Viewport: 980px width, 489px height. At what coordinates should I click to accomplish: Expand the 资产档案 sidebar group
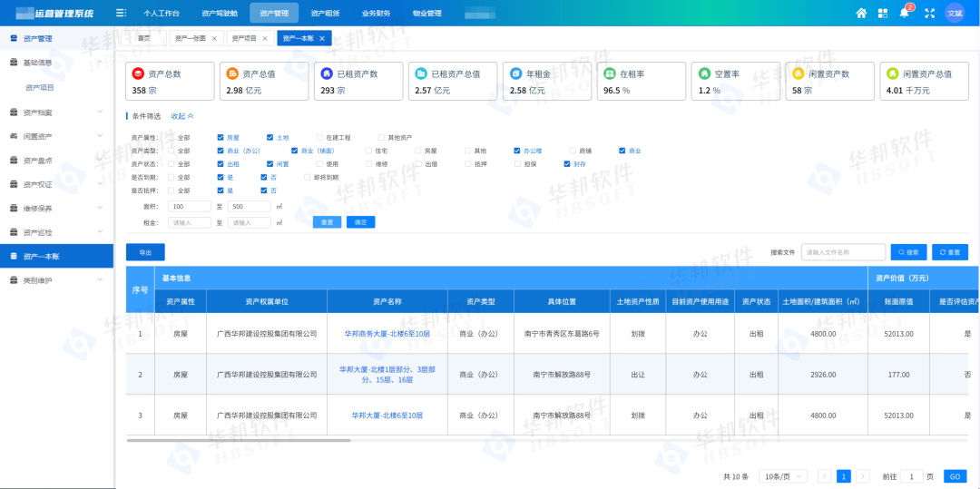point(100,112)
